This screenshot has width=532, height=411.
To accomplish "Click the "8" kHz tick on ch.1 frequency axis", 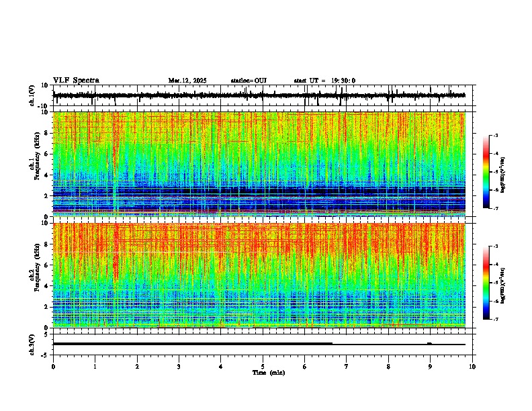I will coord(46,133).
